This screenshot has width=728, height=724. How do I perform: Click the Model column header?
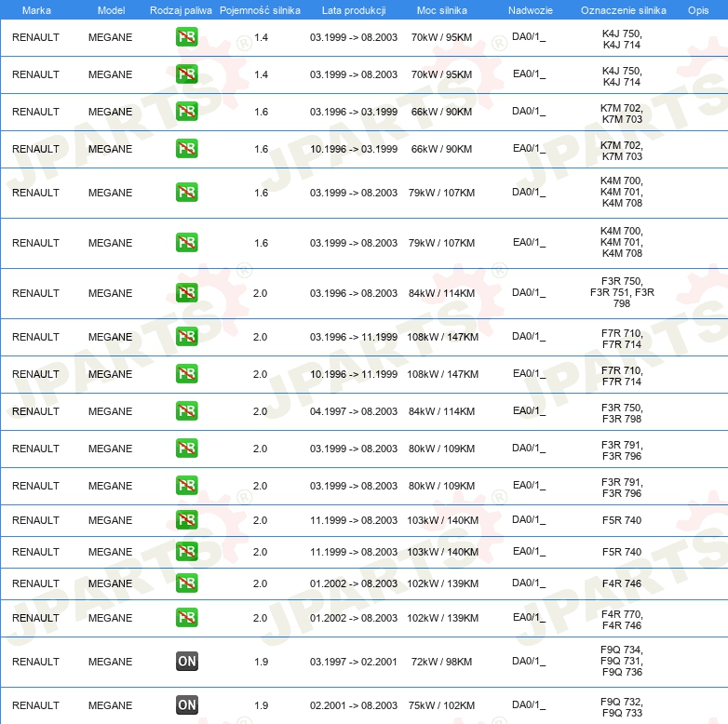click(110, 9)
